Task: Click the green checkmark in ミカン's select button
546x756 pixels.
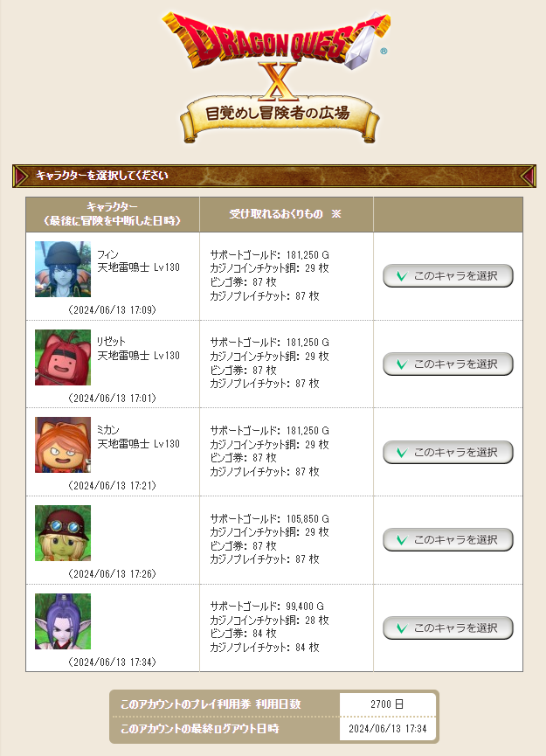Action: point(402,453)
